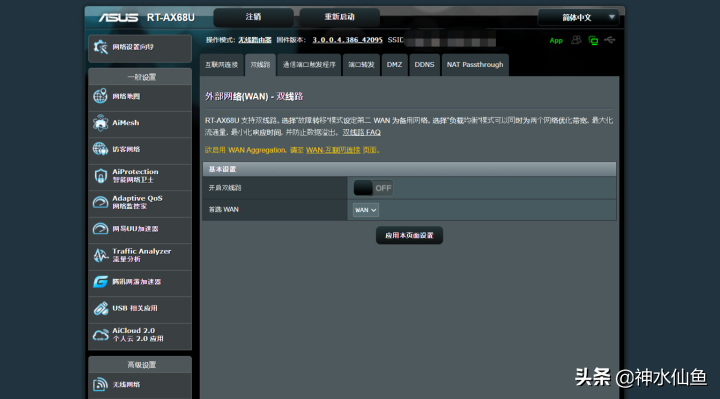Click the AiMesh menu label
This screenshot has width=720, height=399.
click(126, 123)
